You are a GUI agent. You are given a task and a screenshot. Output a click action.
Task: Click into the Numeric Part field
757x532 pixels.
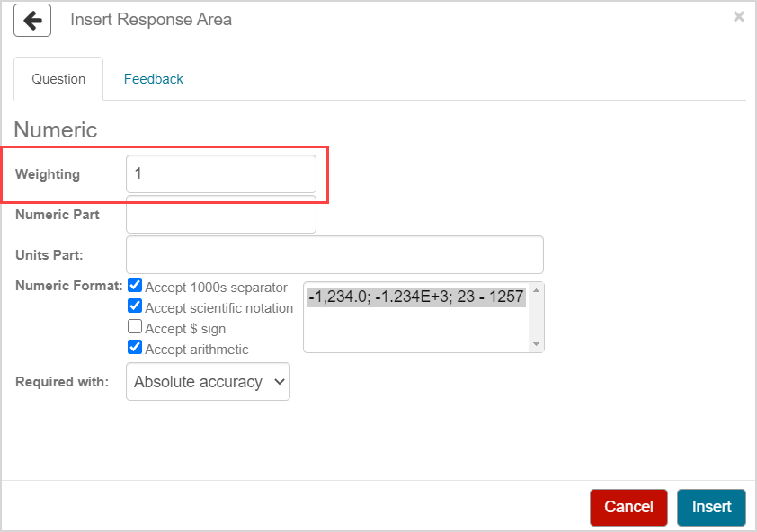pyautogui.click(x=221, y=216)
